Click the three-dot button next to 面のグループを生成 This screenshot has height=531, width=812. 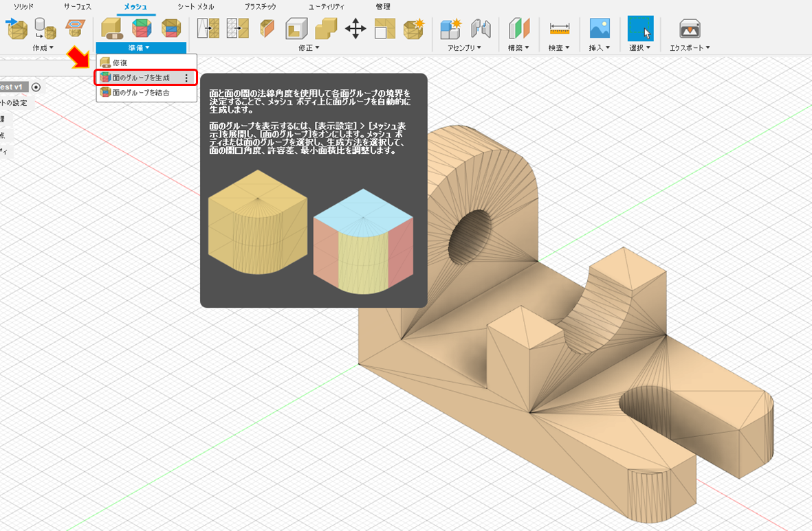[x=186, y=78]
